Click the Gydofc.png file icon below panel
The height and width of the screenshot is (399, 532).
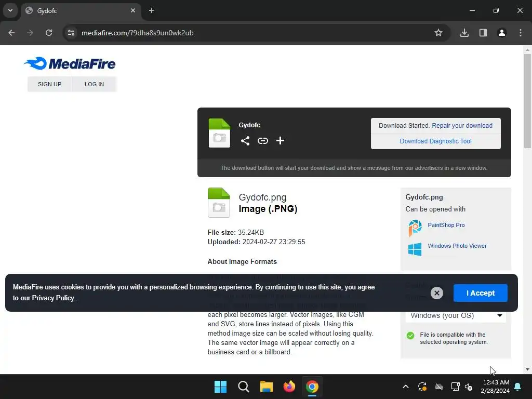click(x=219, y=203)
